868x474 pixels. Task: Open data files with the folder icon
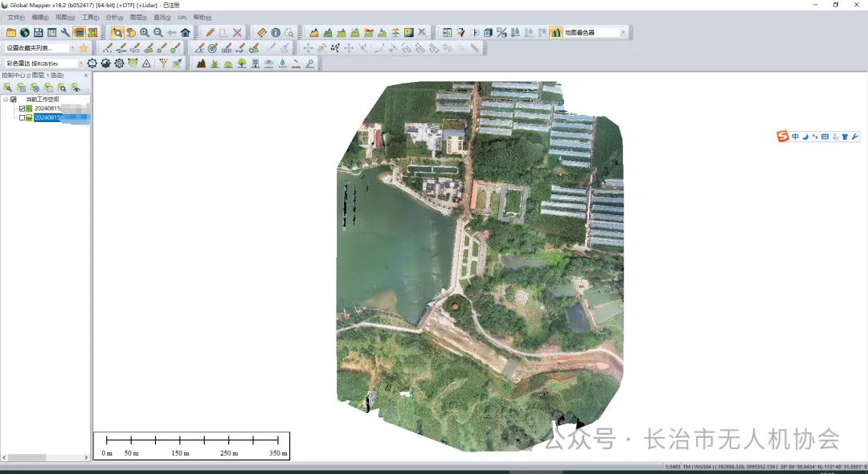(x=11, y=33)
